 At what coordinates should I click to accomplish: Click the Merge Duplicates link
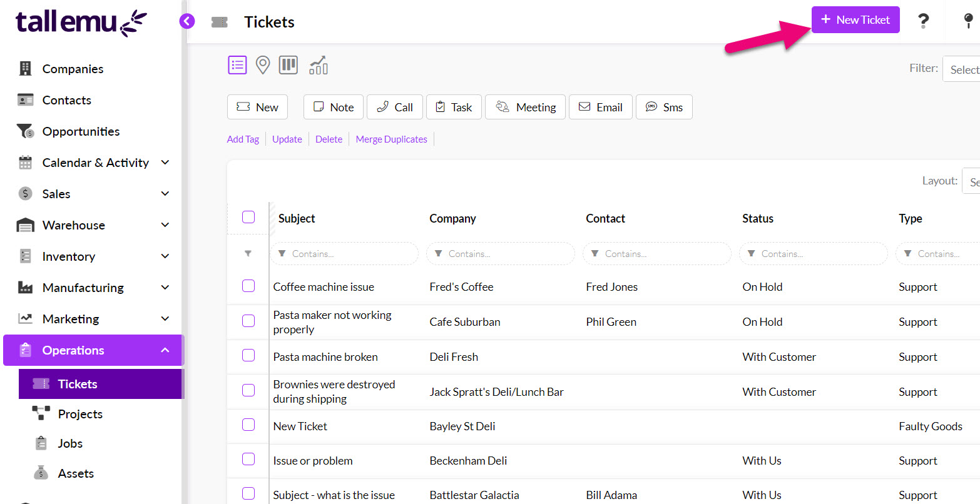(392, 139)
